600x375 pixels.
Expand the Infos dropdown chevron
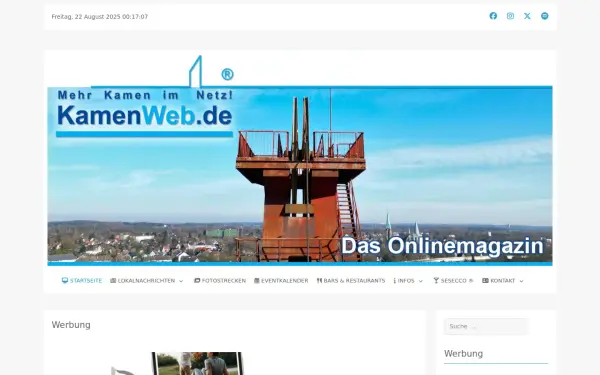[x=421, y=281]
